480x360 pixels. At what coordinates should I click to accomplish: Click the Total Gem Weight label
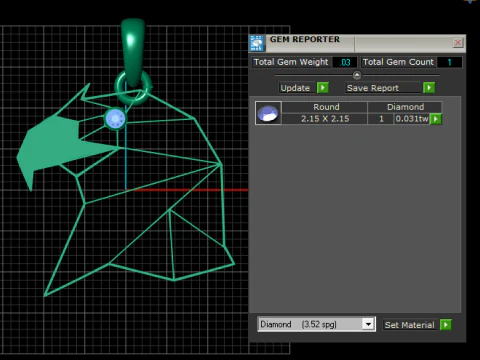[x=291, y=62]
